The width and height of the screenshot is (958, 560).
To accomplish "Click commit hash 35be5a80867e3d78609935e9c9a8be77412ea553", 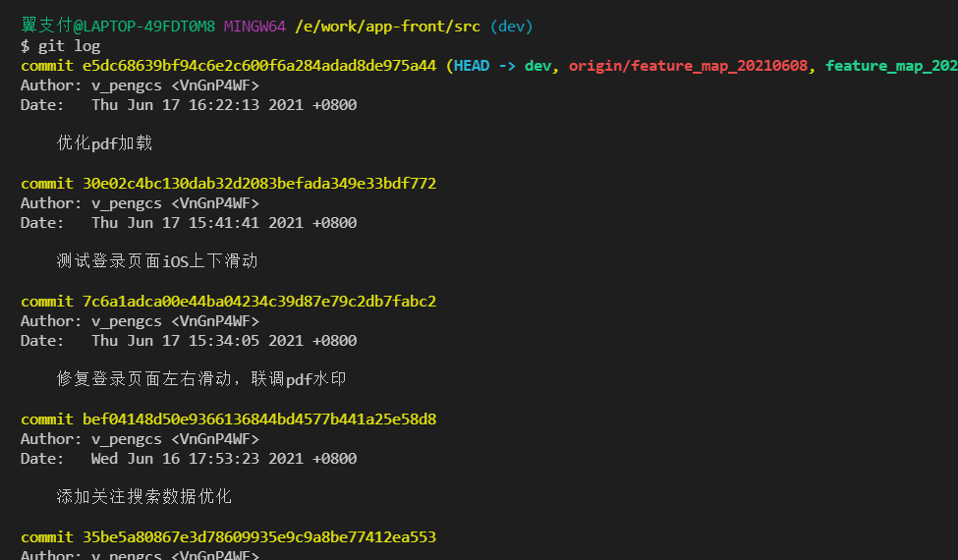I will point(259,537).
